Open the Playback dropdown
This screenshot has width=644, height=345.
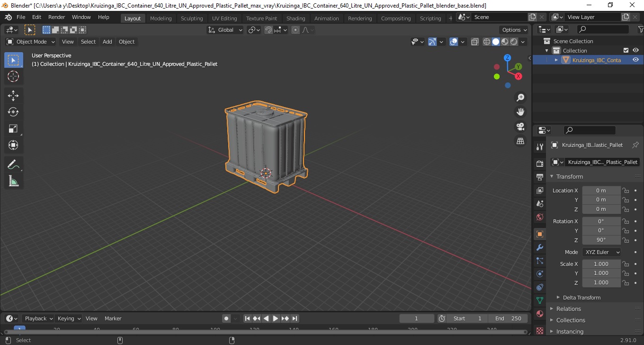39,318
